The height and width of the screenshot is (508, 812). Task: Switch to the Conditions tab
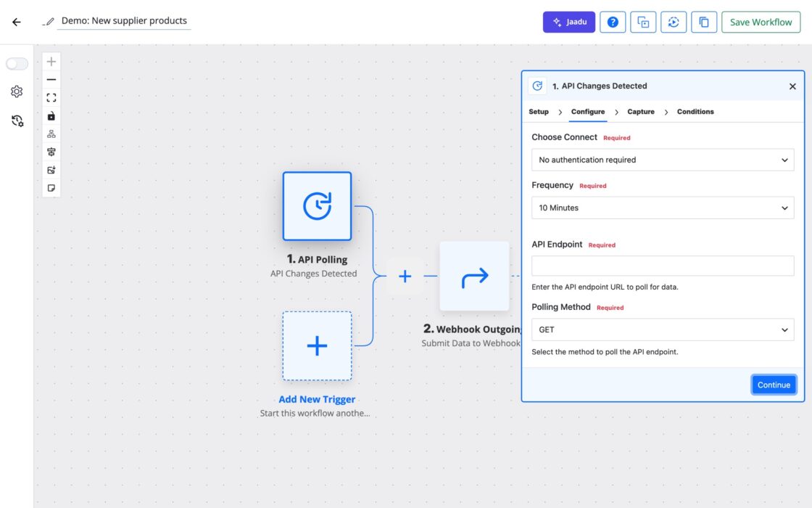pyautogui.click(x=695, y=112)
